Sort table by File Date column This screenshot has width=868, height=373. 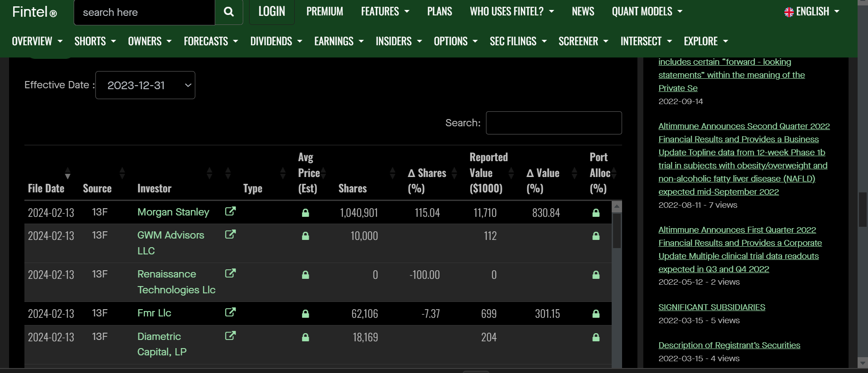[x=47, y=188]
